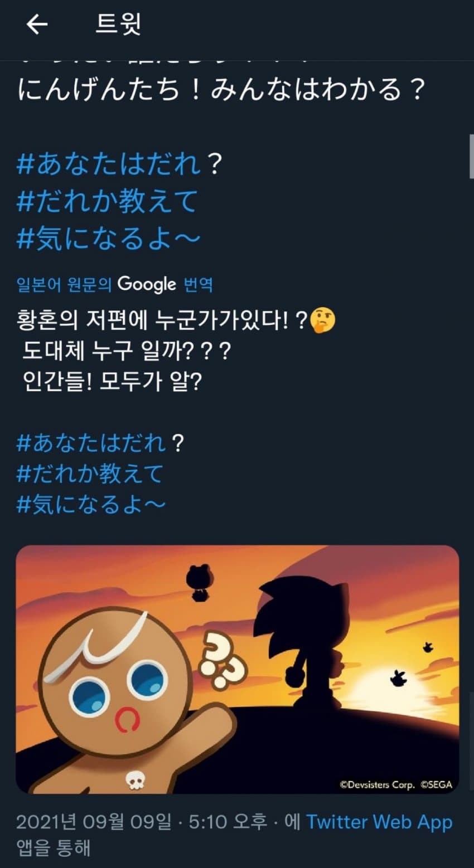
Task: Tap the small skull icon in image
Action: pos(135,781)
